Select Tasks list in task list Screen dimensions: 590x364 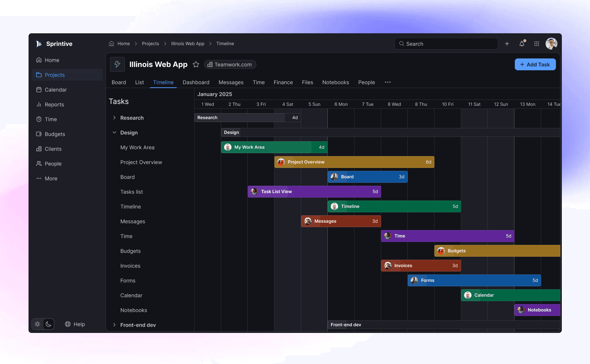(x=131, y=192)
